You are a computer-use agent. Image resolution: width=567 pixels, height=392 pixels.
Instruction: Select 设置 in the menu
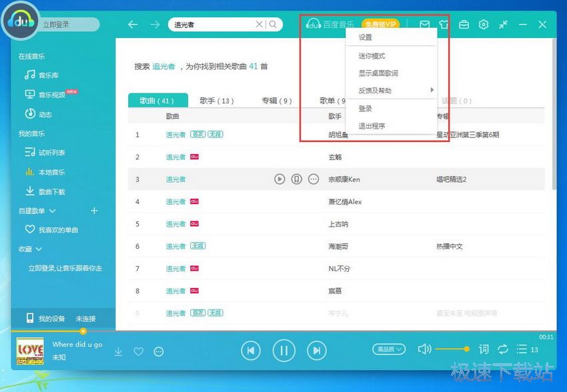coord(392,37)
